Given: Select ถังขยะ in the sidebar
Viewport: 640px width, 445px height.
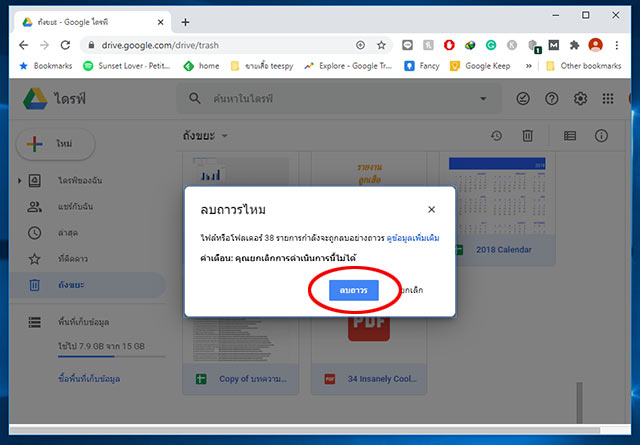Looking at the screenshot, I should coord(88,285).
